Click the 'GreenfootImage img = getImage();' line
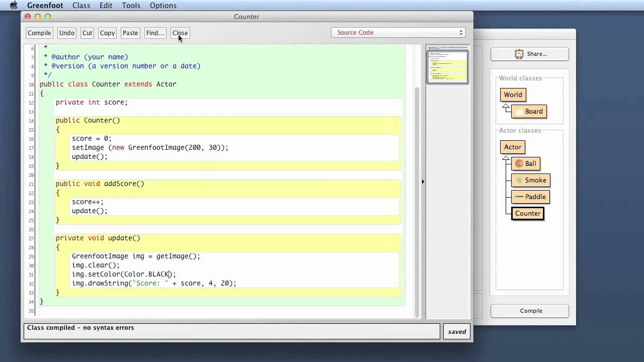Viewport: 644px width, 362px height. coord(136,256)
